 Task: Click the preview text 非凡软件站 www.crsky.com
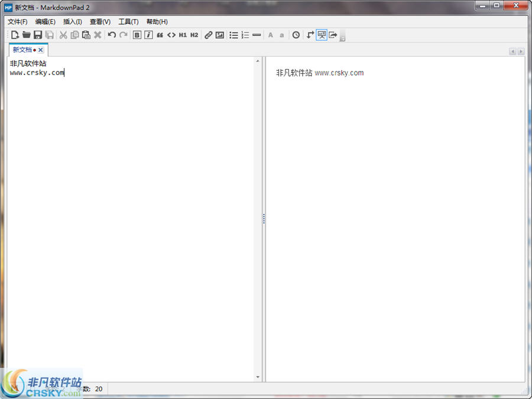pyautogui.click(x=320, y=73)
